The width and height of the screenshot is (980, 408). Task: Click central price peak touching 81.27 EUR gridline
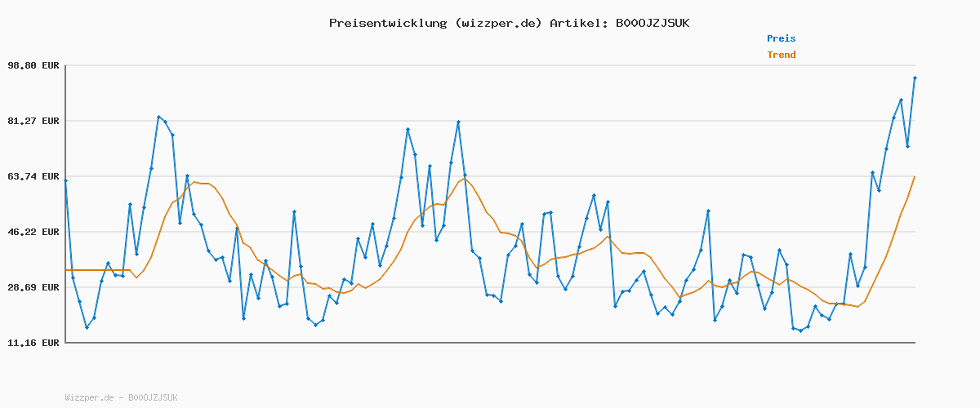(x=458, y=122)
